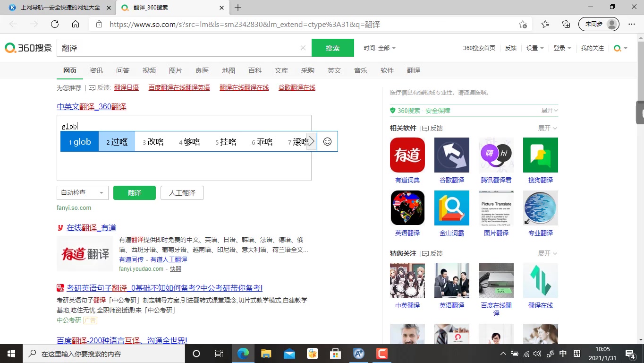Select IME candidate glob

[79, 141]
